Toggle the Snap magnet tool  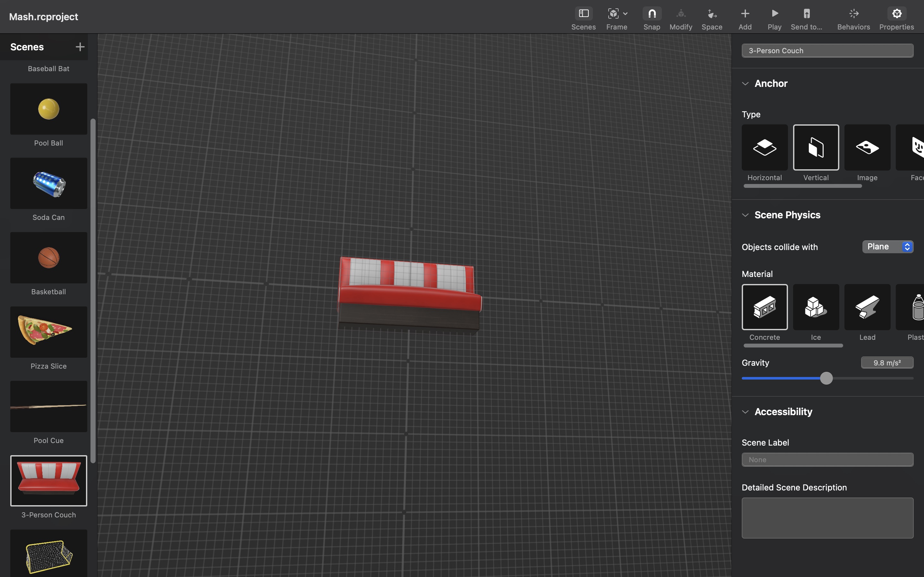(652, 14)
